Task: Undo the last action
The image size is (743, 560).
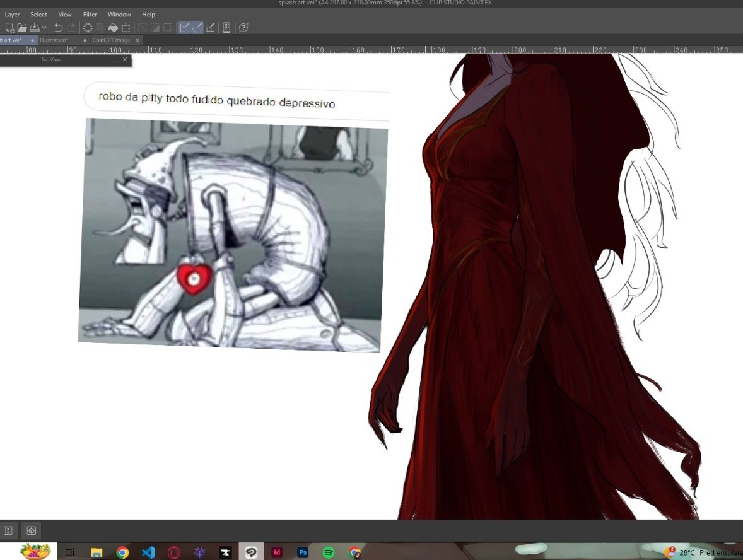Action: point(58,28)
